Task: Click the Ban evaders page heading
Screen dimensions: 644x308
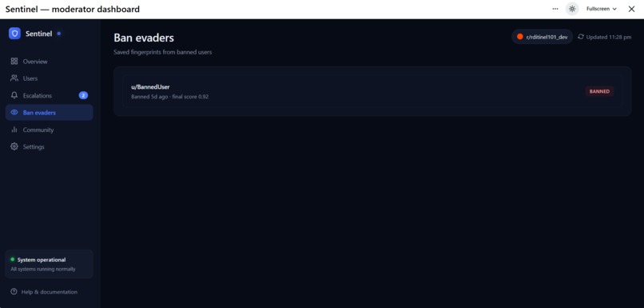Action: (144, 38)
